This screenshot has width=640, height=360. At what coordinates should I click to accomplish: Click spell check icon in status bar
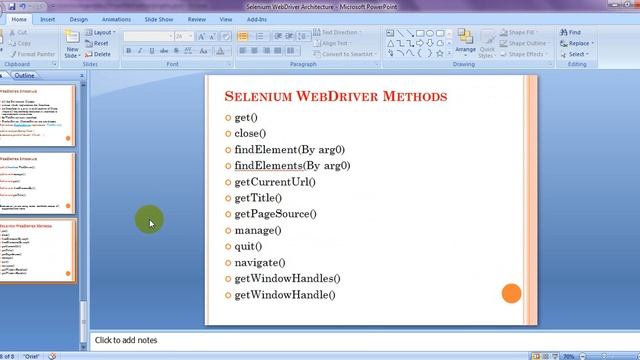[52, 356]
